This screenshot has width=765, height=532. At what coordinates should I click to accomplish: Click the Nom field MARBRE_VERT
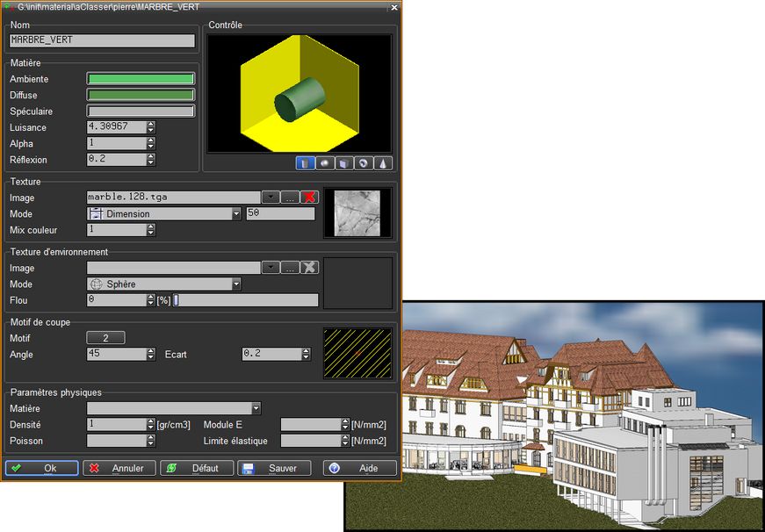pyautogui.click(x=102, y=40)
